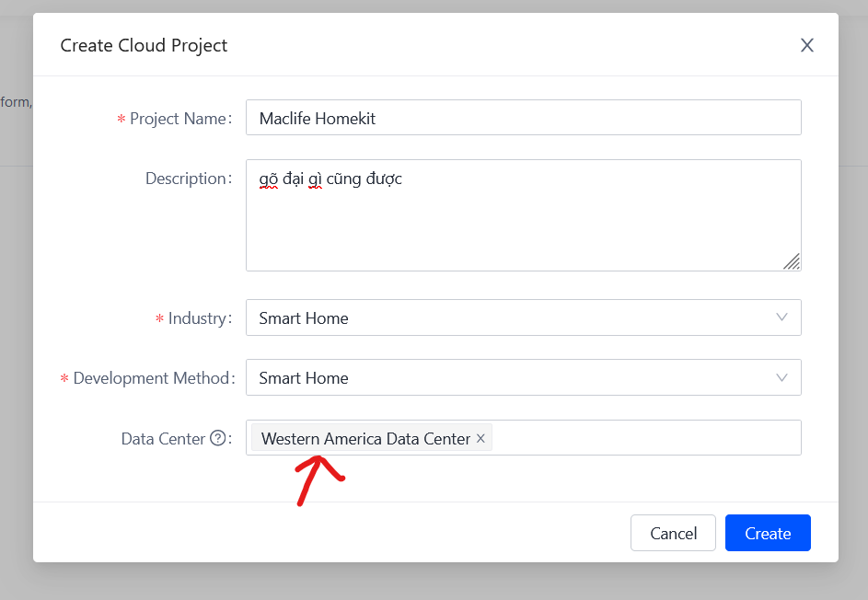Click the Description box resize handle
The height and width of the screenshot is (600, 868).
pos(792,262)
